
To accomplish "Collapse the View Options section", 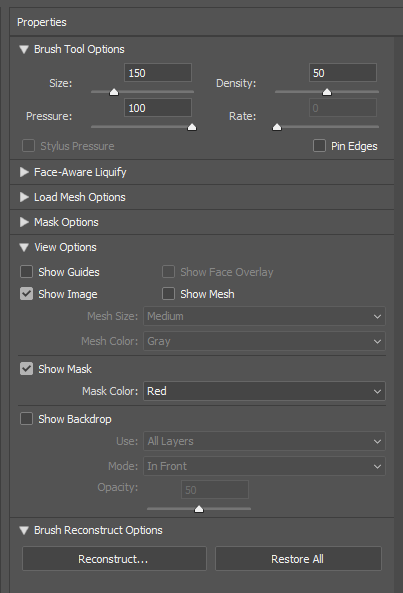I will [x=24, y=248].
